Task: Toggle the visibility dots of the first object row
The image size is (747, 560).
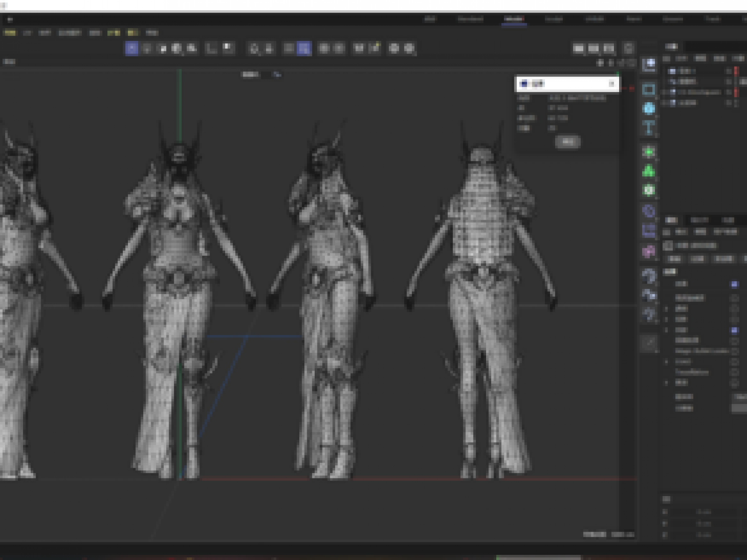Action: pyautogui.click(x=728, y=71)
